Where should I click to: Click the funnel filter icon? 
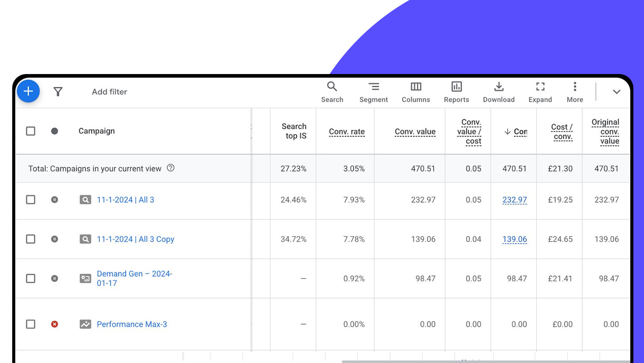(58, 92)
